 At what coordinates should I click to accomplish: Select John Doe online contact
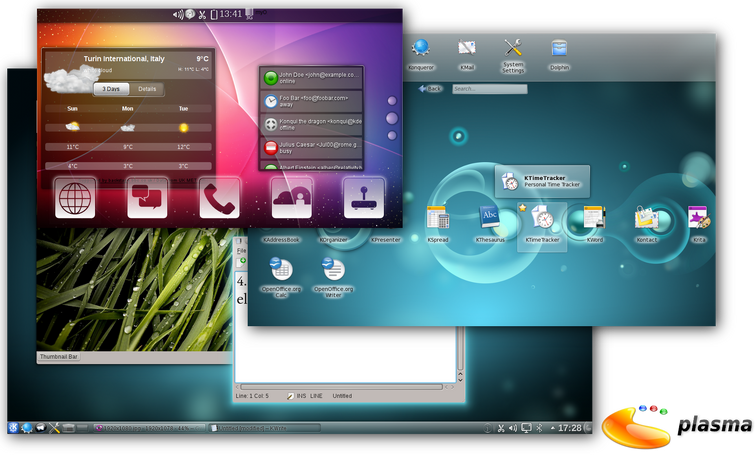click(x=312, y=78)
